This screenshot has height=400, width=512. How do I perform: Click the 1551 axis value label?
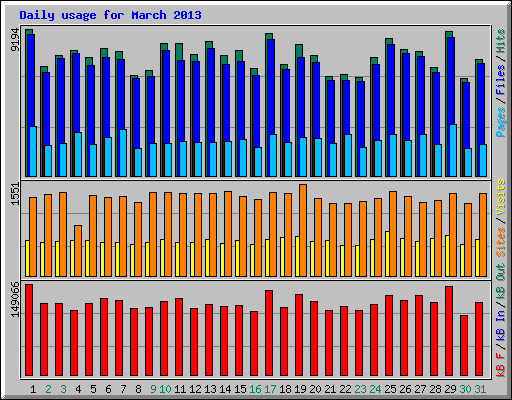[x=15, y=194]
